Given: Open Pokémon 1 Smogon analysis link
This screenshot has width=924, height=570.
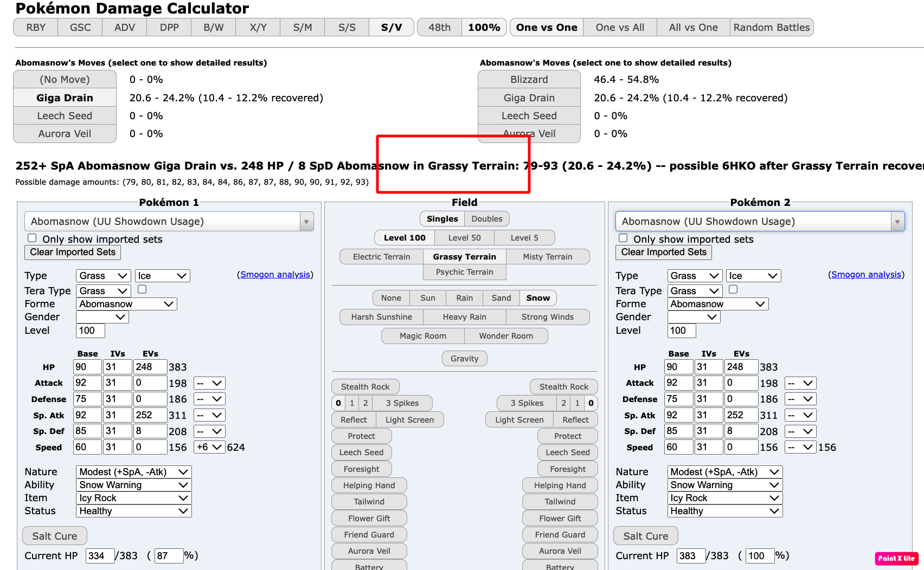Looking at the screenshot, I should tap(275, 275).
